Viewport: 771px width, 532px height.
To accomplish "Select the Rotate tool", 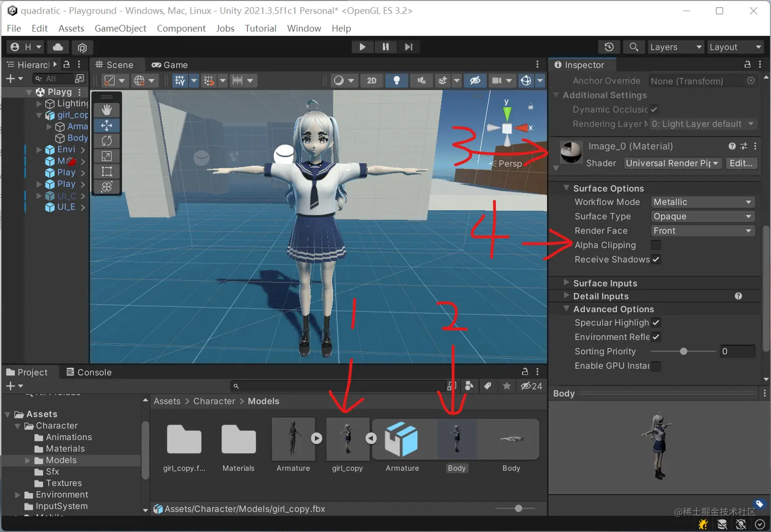I will (x=106, y=140).
